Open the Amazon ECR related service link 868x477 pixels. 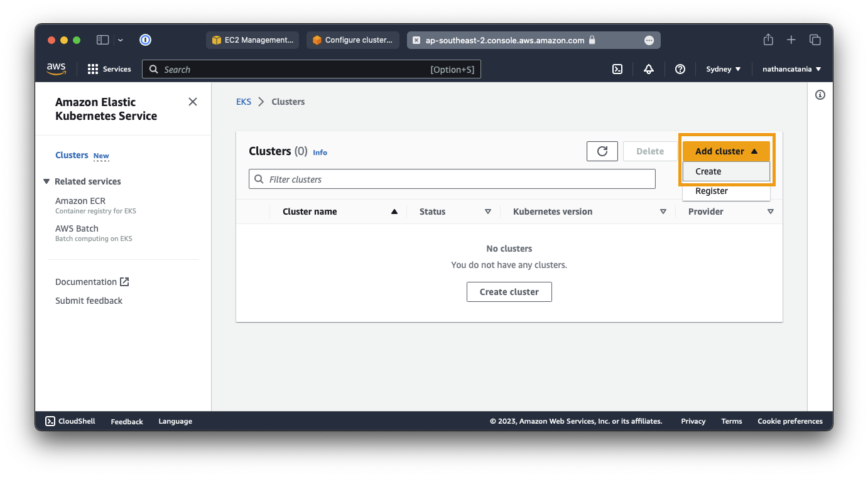(80, 201)
